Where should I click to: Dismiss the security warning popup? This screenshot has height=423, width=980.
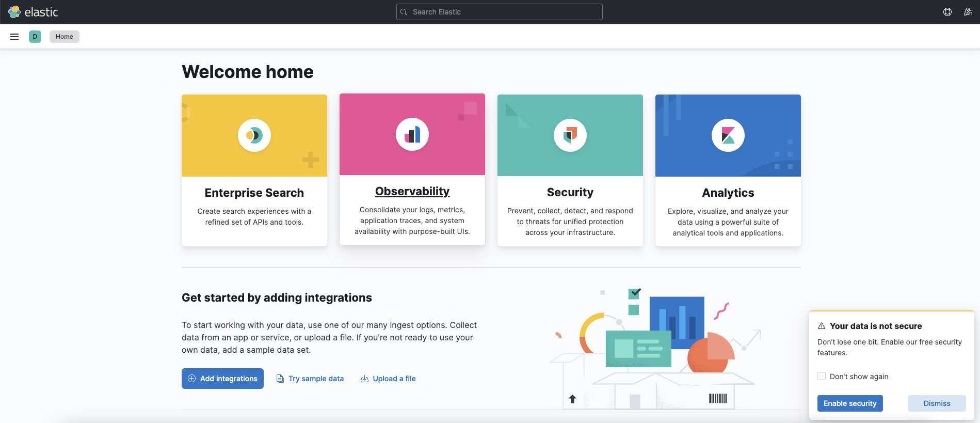937,403
